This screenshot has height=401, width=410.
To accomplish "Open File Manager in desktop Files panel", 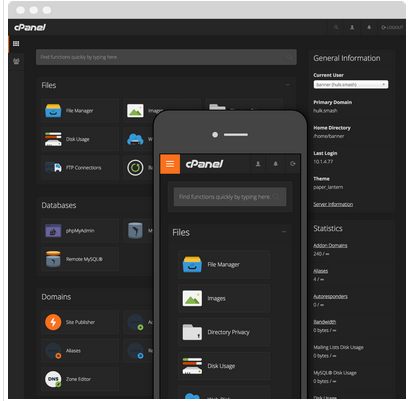I will [x=80, y=111].
